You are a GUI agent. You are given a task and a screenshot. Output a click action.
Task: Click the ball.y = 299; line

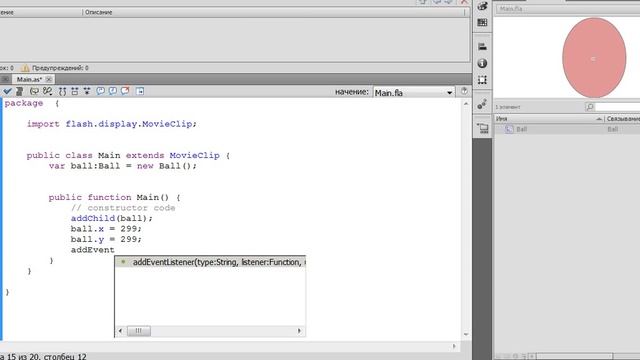106,240
